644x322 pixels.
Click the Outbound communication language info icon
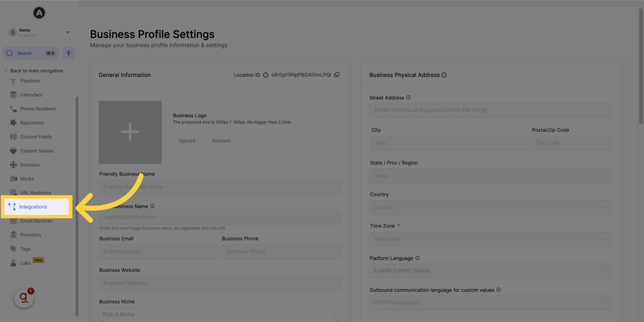(499, 290)
